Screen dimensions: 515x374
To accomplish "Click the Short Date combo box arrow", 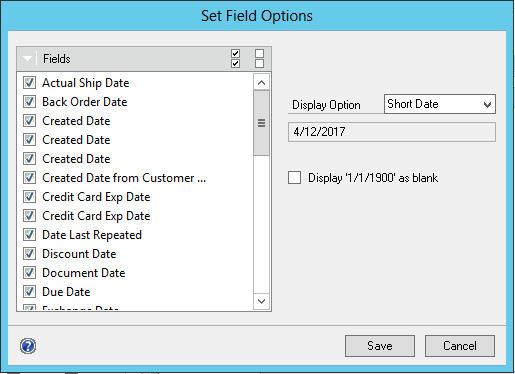I will [x=487, y=105].
